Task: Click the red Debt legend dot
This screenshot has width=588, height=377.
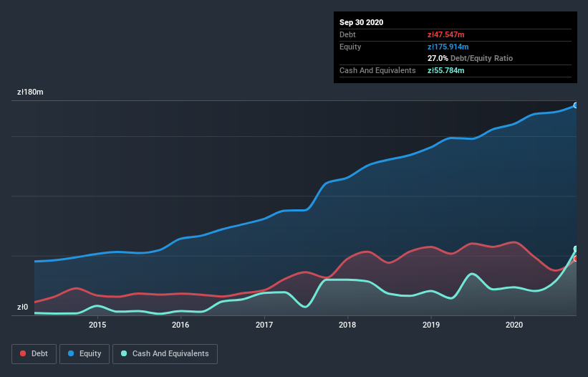Action: 23,353
